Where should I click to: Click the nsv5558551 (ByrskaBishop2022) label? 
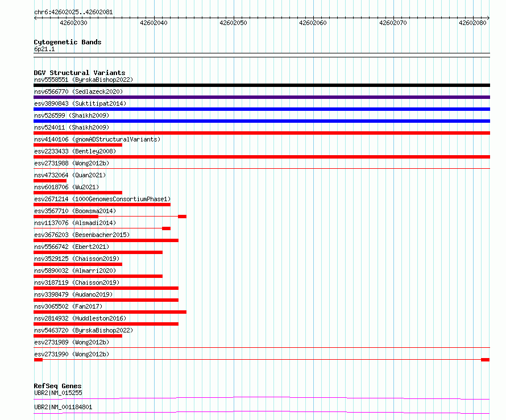point(84,80)
